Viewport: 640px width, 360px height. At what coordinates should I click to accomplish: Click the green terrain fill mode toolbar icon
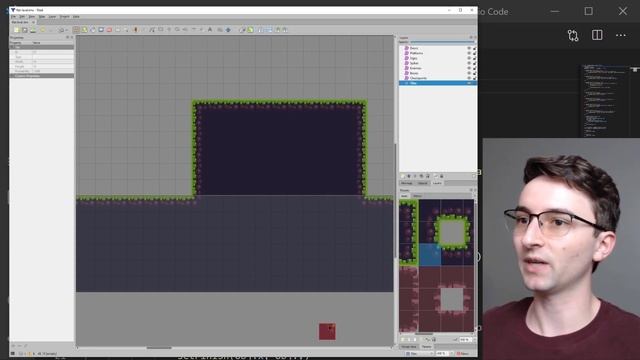(251, 30)
